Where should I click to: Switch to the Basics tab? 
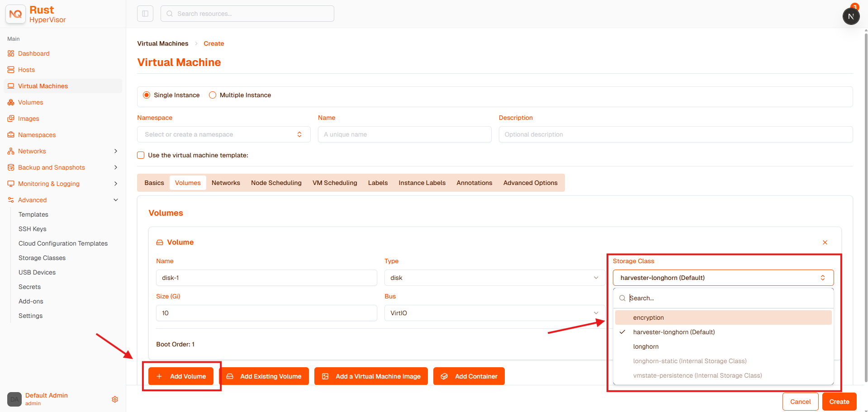tap(154, 183)
